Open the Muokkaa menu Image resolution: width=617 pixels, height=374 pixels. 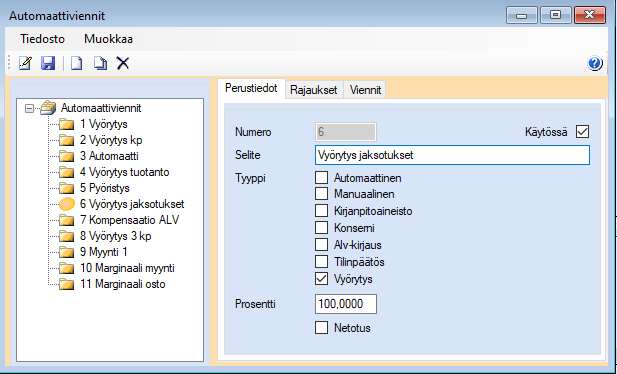pos(108,39)
